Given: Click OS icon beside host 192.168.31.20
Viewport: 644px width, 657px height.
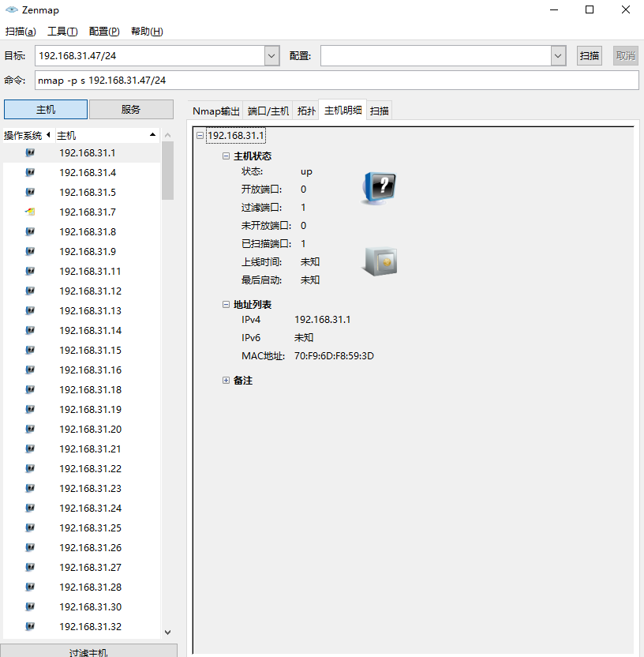Looking at the screenshot, I should tap(30, 429).
